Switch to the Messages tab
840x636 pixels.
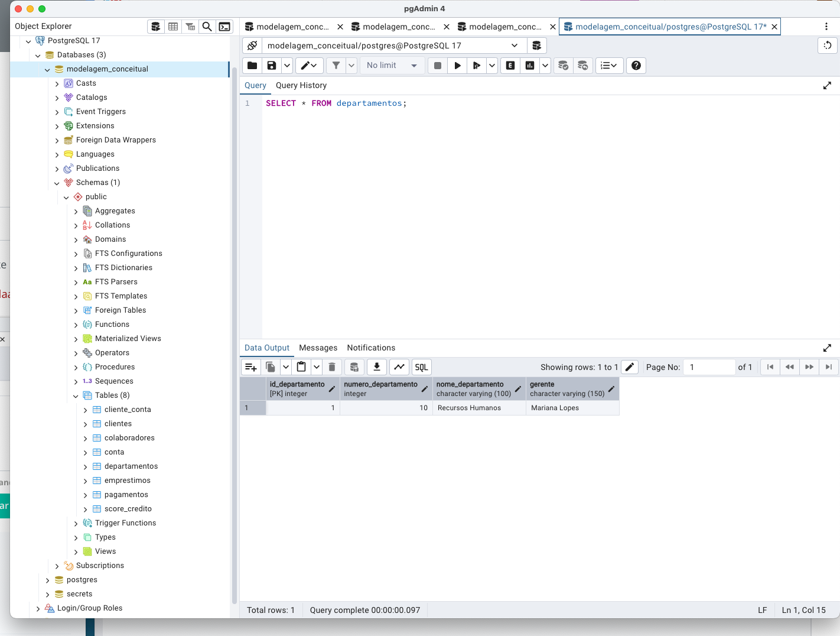tap(318, 348)
